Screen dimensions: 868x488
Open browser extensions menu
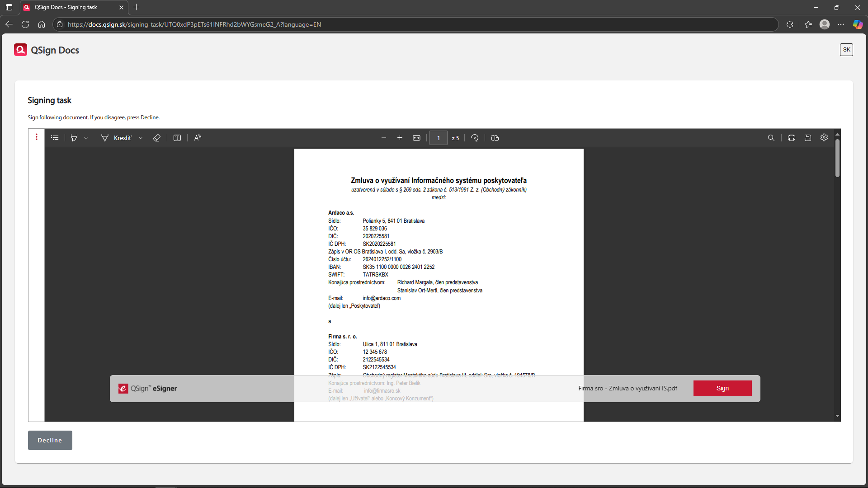pyautogui.click(x=790, y=24)
